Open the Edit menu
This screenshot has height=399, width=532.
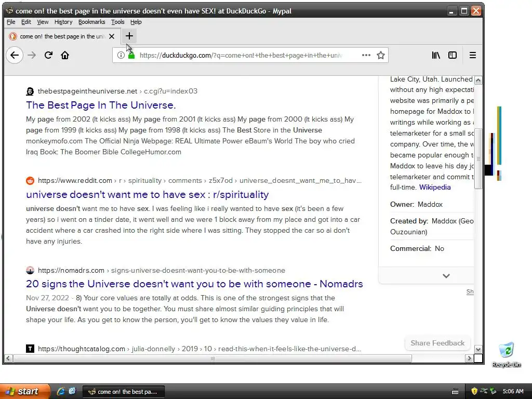click(x=26, y=22)
